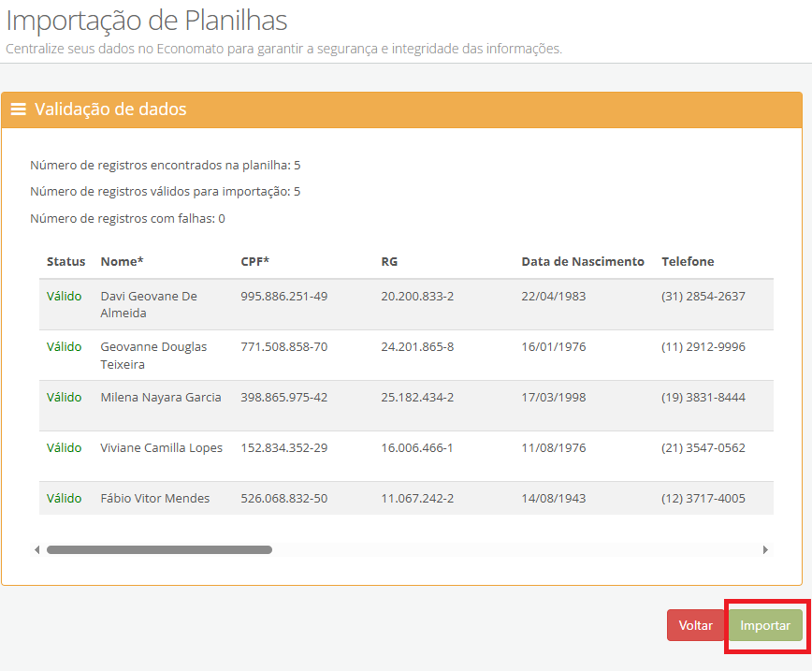Click CPF 771.508.858-70
Screen dimensions: 812x671
tap(283, 346)
